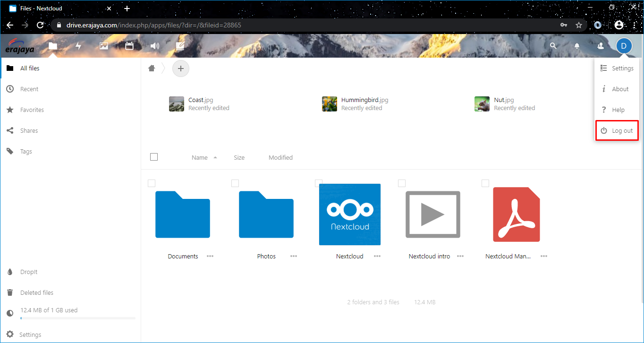Viewport: 644px width, 343px height.
Task: Select the Nextcloud image checkbox
Action: (319, 183)
